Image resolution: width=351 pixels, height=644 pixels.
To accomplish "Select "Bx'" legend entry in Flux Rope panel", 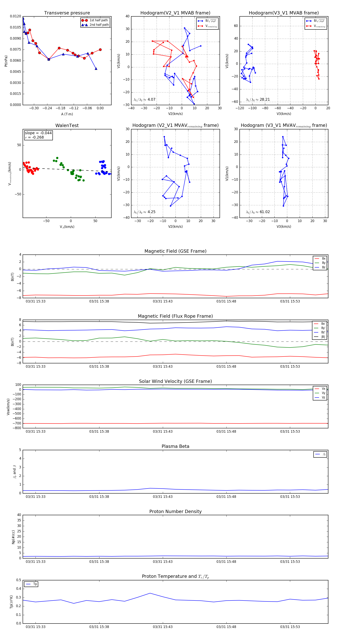I will click(320, 324).
